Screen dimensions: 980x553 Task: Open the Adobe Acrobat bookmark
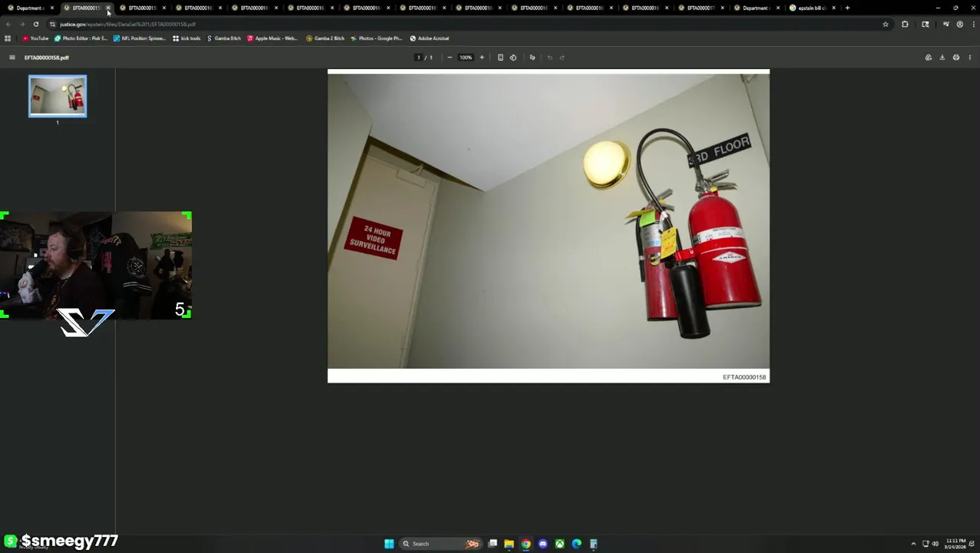tap(429, 38)
